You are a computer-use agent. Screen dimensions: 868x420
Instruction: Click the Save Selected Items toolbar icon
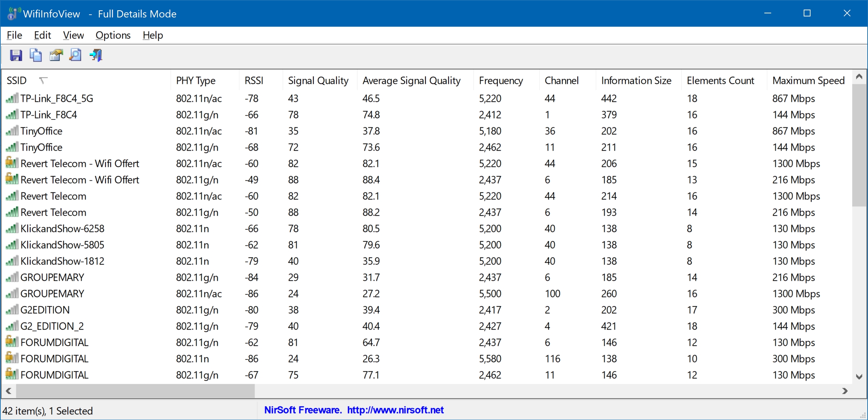click(x=16, y=55)
